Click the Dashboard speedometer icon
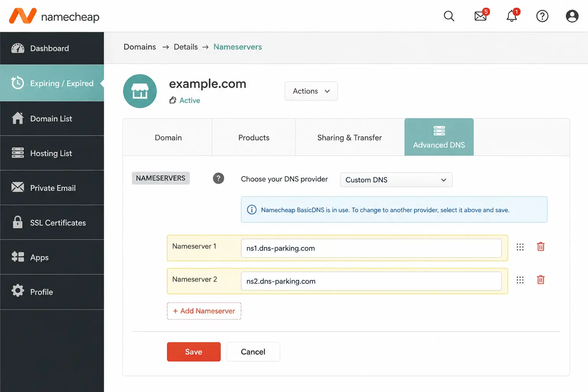 tap(18, 48)
